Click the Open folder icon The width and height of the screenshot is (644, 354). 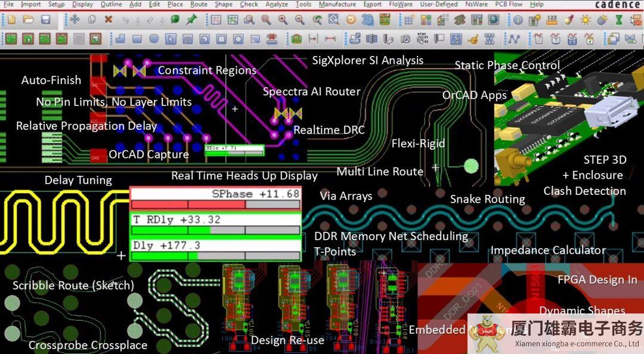(x=29, y=20)
